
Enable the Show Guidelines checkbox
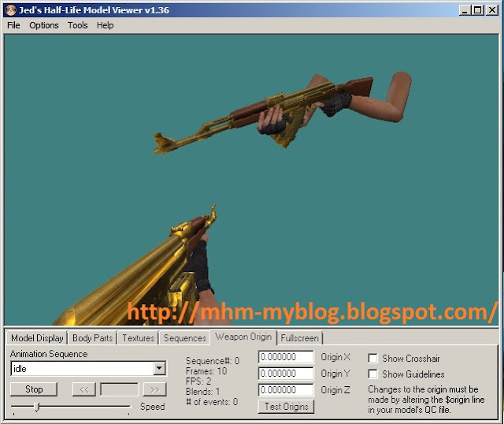click(x=372, y=374)
